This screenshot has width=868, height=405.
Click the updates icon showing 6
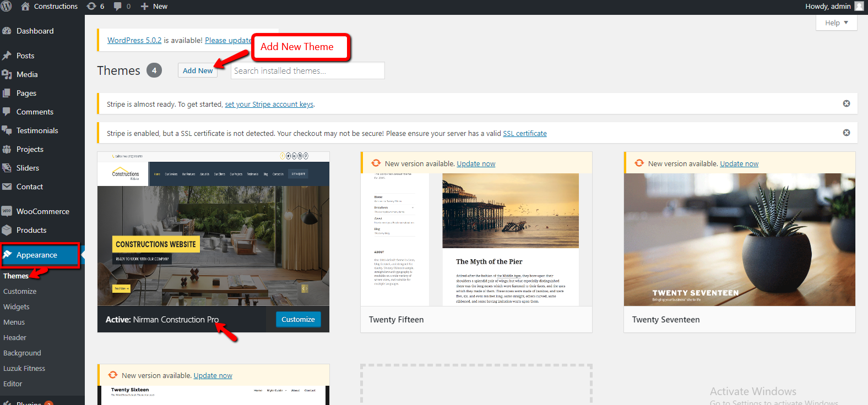[x=91, y=6]
